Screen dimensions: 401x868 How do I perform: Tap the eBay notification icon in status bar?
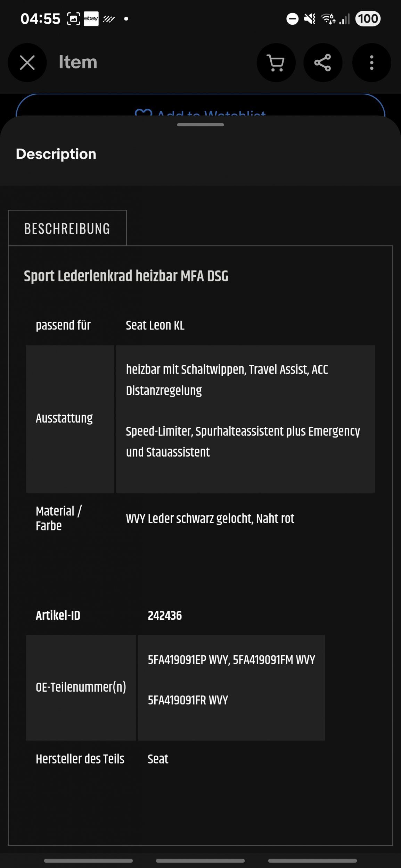91,18
